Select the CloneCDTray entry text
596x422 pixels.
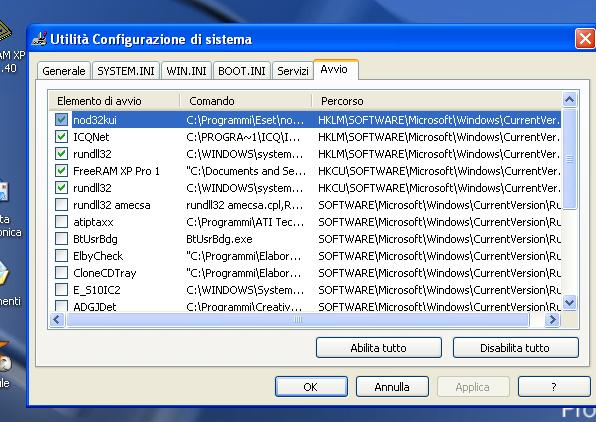pyautogui.click(x=105, y=273)
